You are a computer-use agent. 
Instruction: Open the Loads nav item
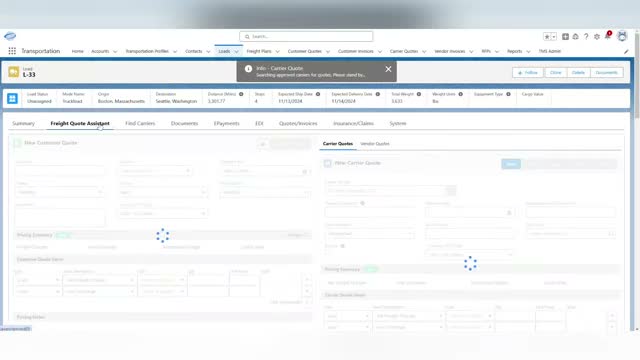click(224, 51)
